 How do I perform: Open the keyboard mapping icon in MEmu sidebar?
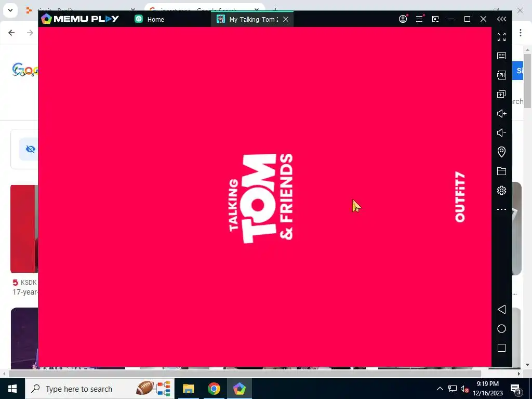(501, 56)
